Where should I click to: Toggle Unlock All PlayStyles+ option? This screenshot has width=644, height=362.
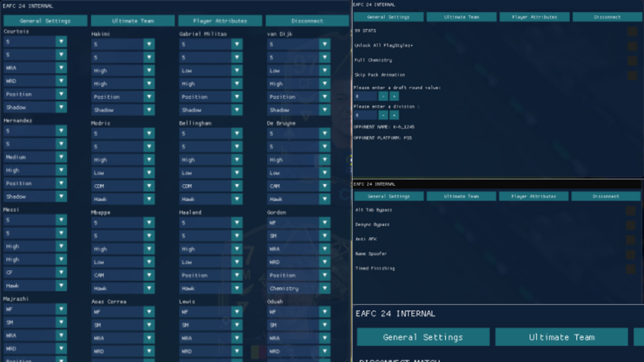[632, 46]
